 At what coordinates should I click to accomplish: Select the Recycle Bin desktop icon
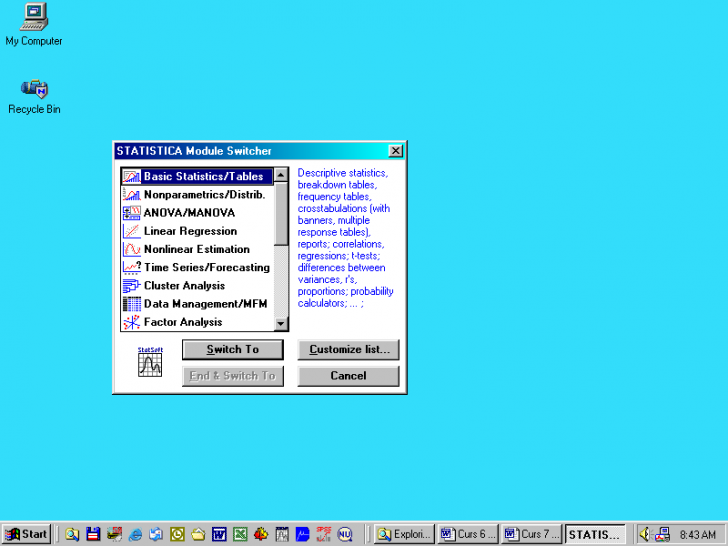(x=34, y=89)
